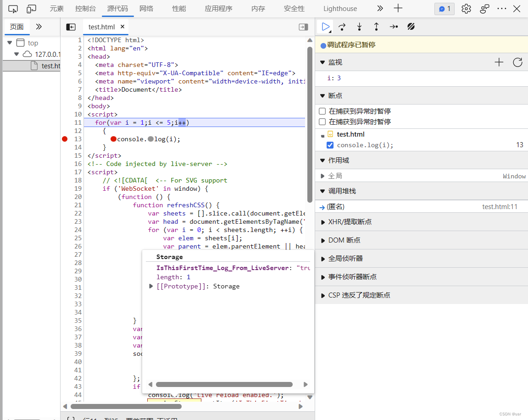Toggle first pause-on-exceptions checkbox
This screenshot has height=420, width=528.
point(322,111)
